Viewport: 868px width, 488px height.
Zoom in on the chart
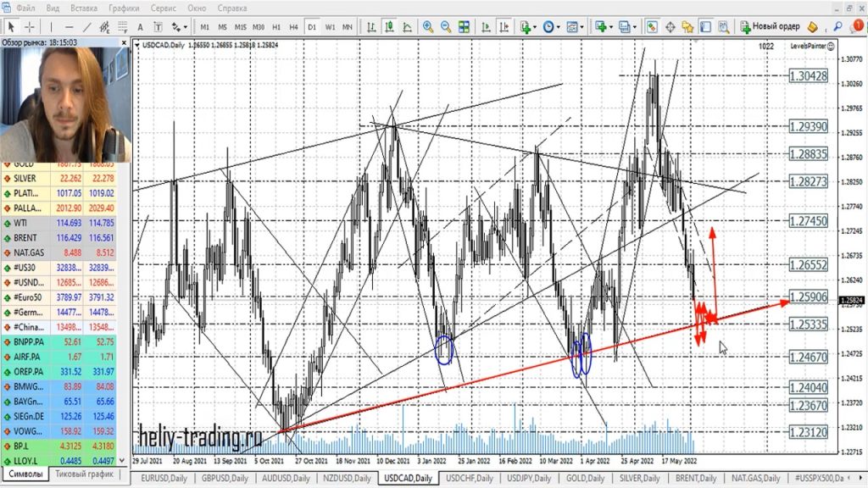pyautogui.click(x=428, y=27)
